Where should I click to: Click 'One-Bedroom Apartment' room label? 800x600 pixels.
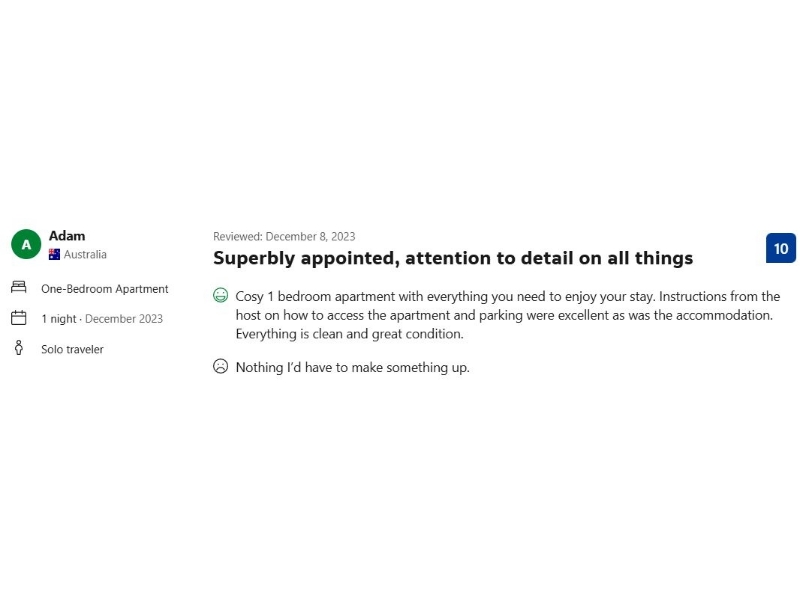105,289
